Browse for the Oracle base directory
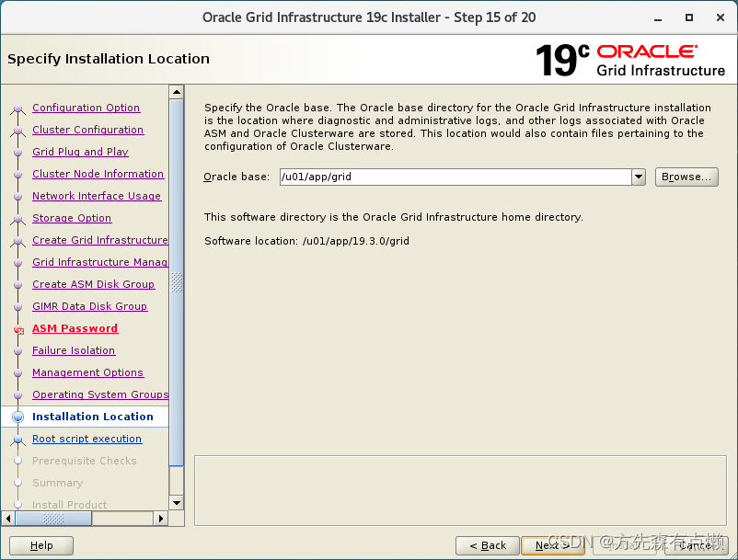Image resolution: width=738 pixels, height=560 pixels. click(686, 177)
